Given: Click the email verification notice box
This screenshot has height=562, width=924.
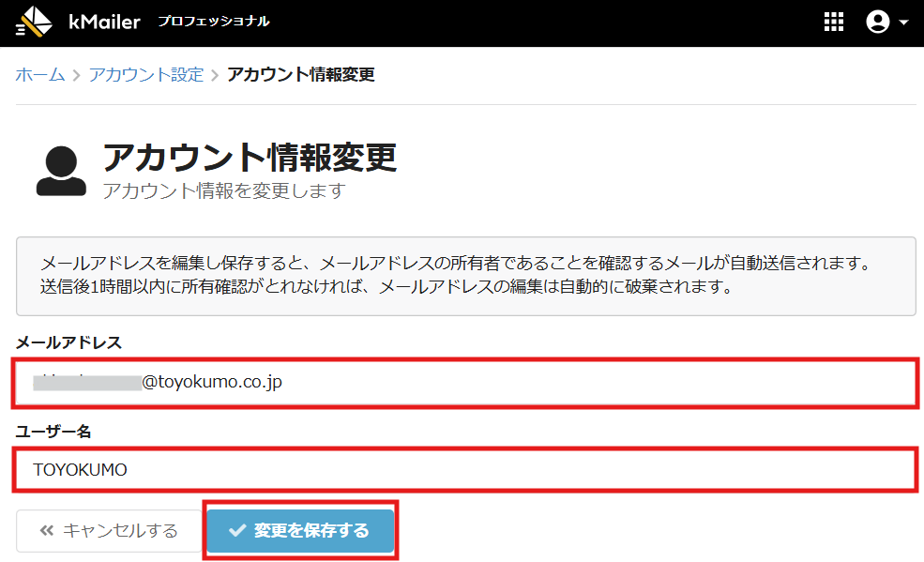Looking at the screenshot, I should click(x=465, y=276).
